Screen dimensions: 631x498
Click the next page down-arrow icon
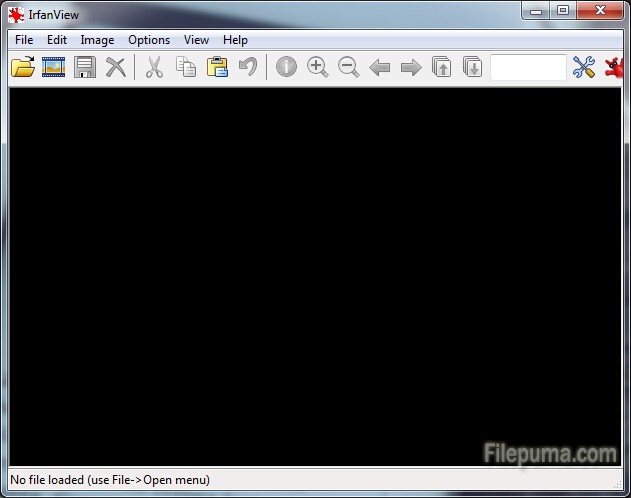473,68
